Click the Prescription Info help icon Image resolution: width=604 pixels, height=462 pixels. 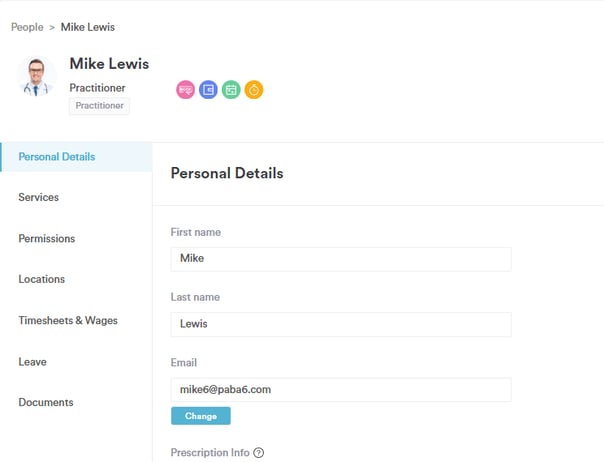[x=259, y=453]
